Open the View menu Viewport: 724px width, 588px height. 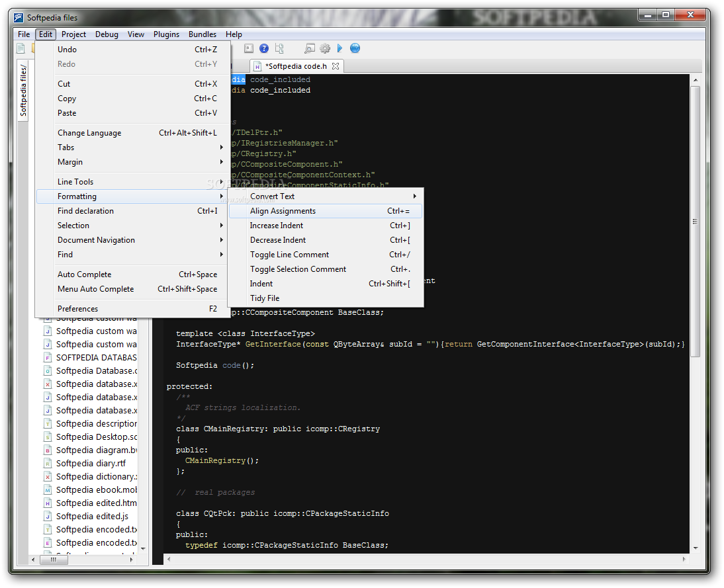[136, 34]
